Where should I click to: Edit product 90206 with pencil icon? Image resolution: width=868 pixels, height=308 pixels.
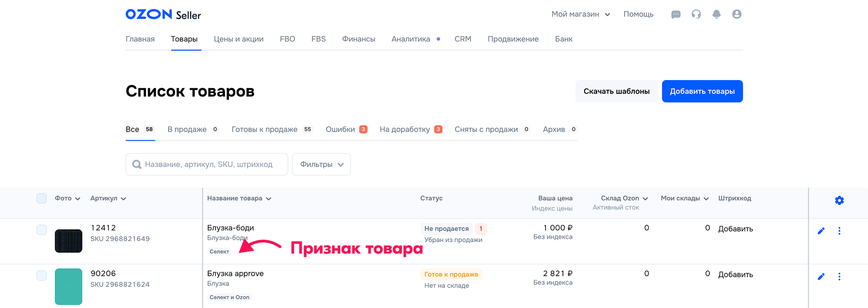click(x=821, y=277)
